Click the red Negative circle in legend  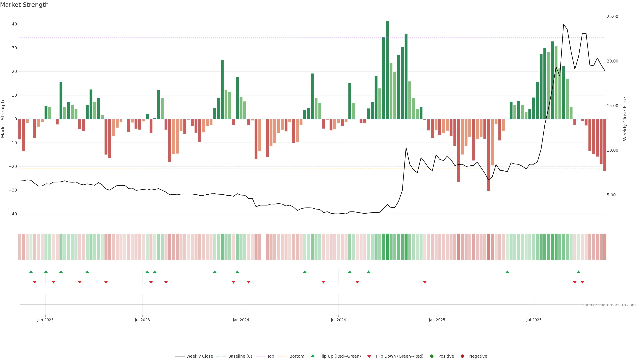click(462, 356)
